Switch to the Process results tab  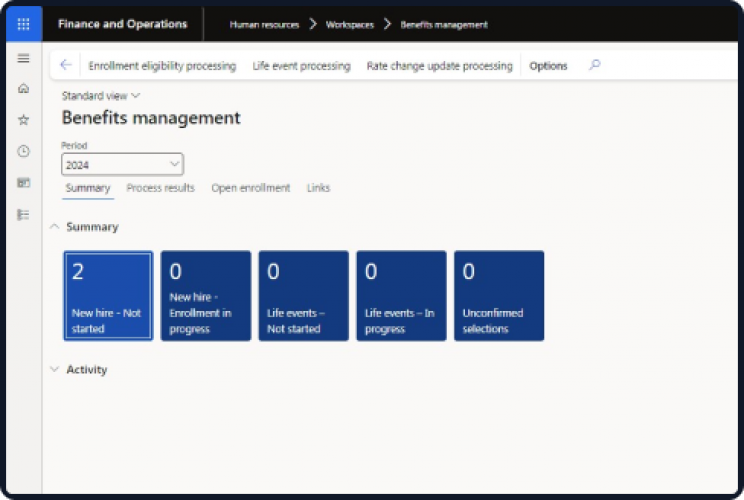[x=160, y=188]
